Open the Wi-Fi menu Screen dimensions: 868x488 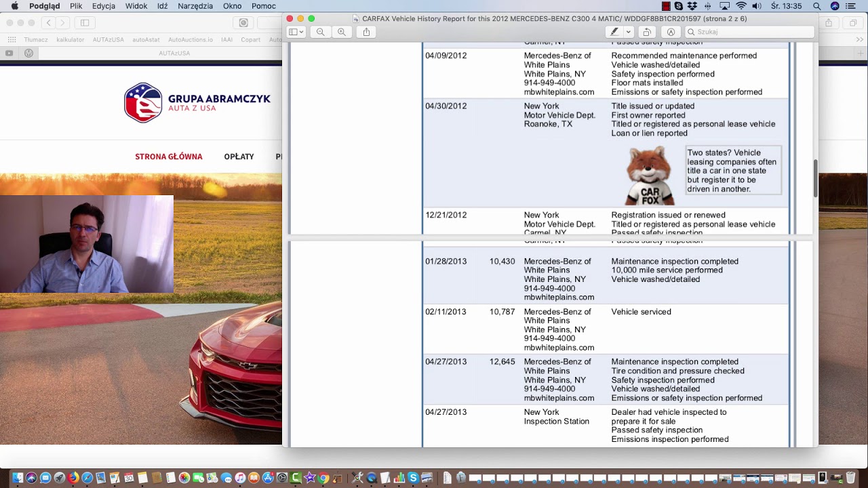pos(741,6)
